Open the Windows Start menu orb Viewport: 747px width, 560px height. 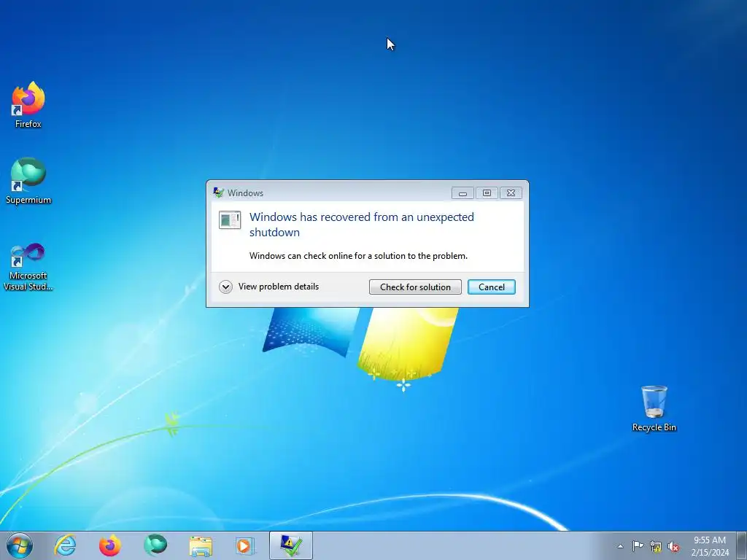click(x=20, y=545)
